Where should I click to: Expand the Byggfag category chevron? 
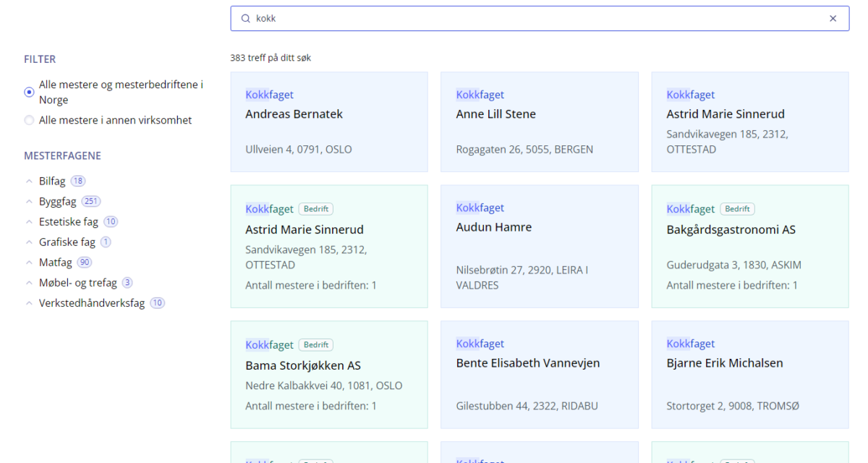[x=29, y=202]
